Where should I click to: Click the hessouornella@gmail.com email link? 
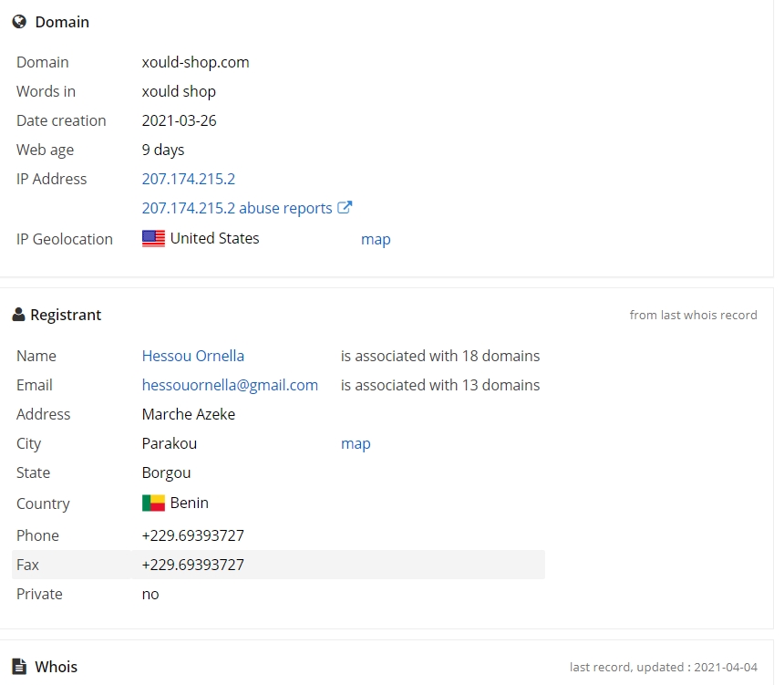pyautogui.click(x=230, y=385)
